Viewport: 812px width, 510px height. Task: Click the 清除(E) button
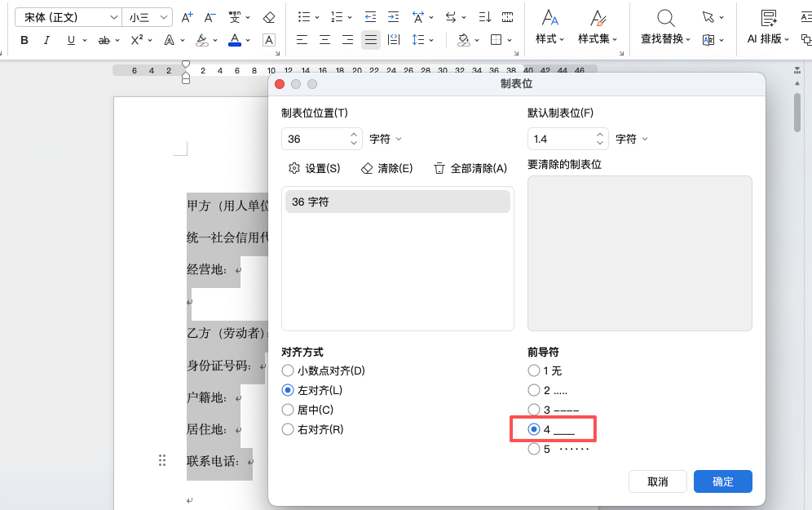pos(386,168)
